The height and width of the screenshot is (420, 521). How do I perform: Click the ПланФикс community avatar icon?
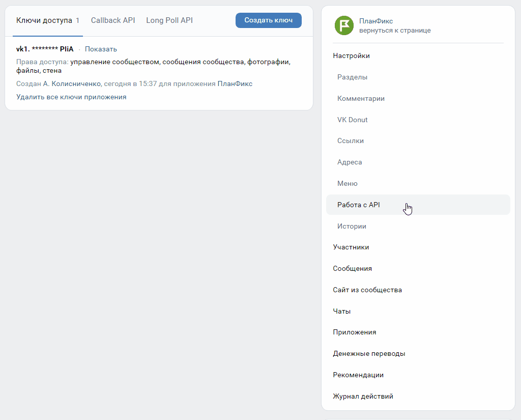344,25
